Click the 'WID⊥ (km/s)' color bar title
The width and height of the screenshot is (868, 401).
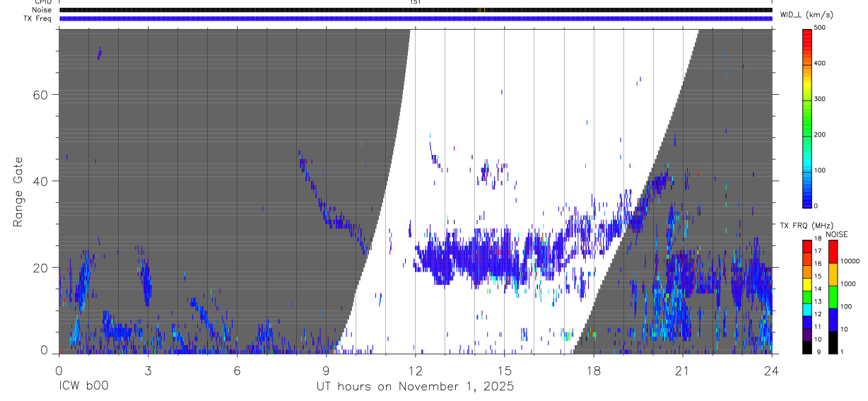[x=805, y=15]
